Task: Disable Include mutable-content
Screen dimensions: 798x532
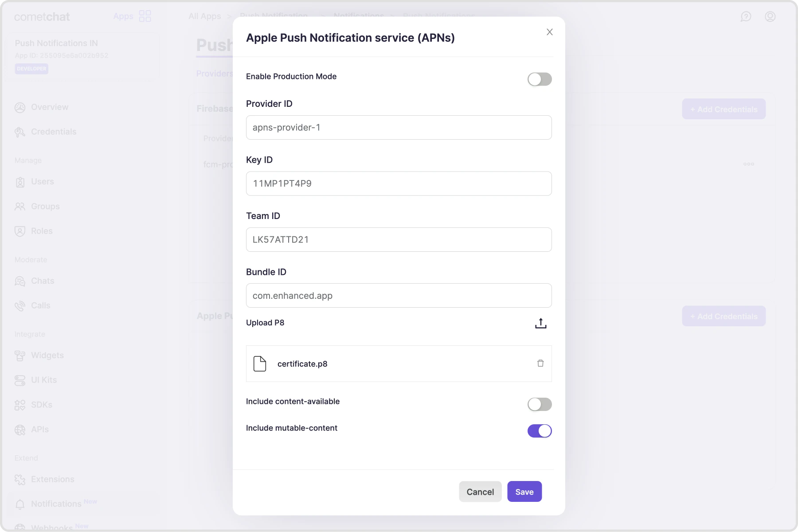Action: tap(540, 430)
